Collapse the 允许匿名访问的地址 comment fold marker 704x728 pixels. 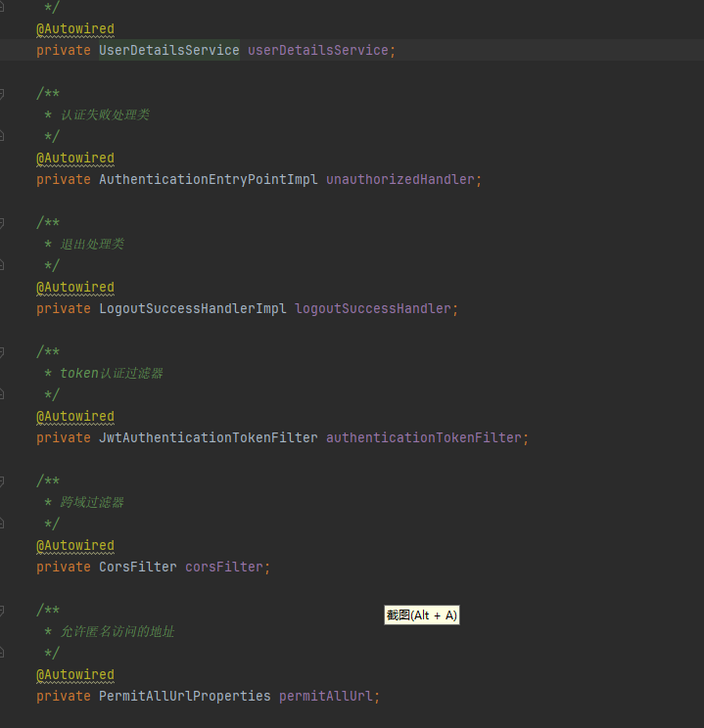point(1,610)
